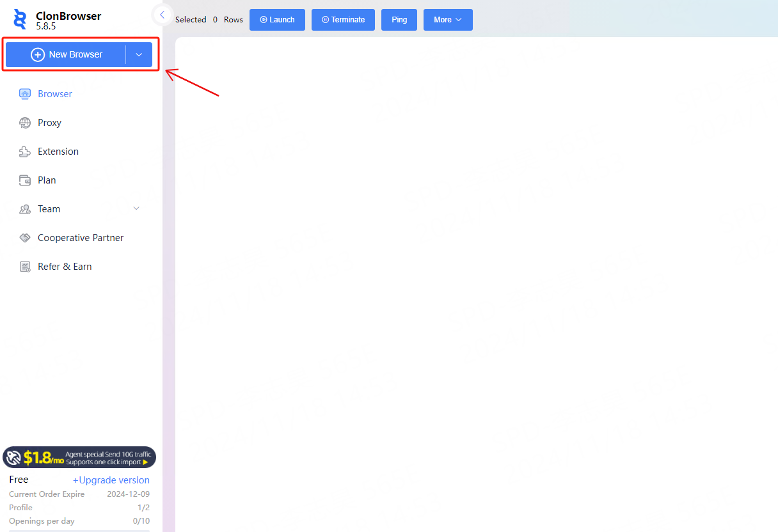The width and height of the screenshot is (778, 532).
Task: Click the Selected 0 Rows text
Action: [209, 20]
